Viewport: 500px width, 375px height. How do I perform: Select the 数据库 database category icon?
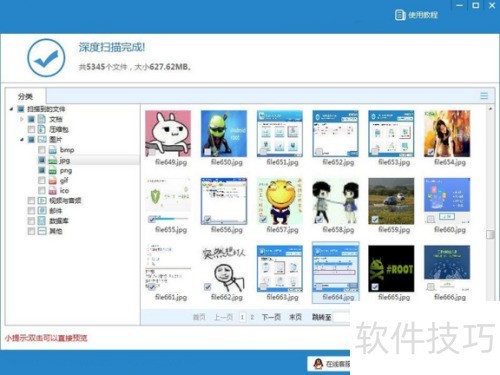[42, 221]
